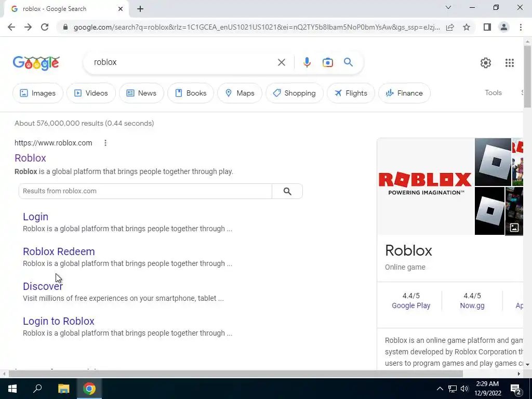The image size is (532, 399).
Task: Open the Windows Start menu
Action: 12,389
